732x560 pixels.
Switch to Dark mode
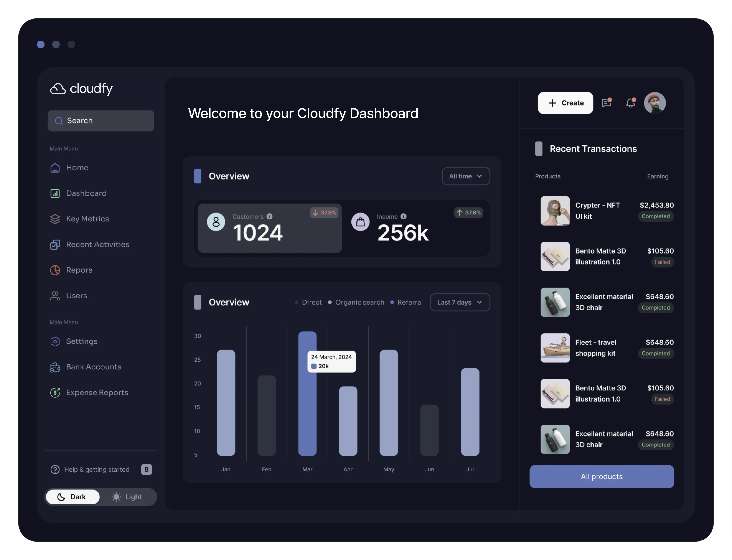[73, 497]
